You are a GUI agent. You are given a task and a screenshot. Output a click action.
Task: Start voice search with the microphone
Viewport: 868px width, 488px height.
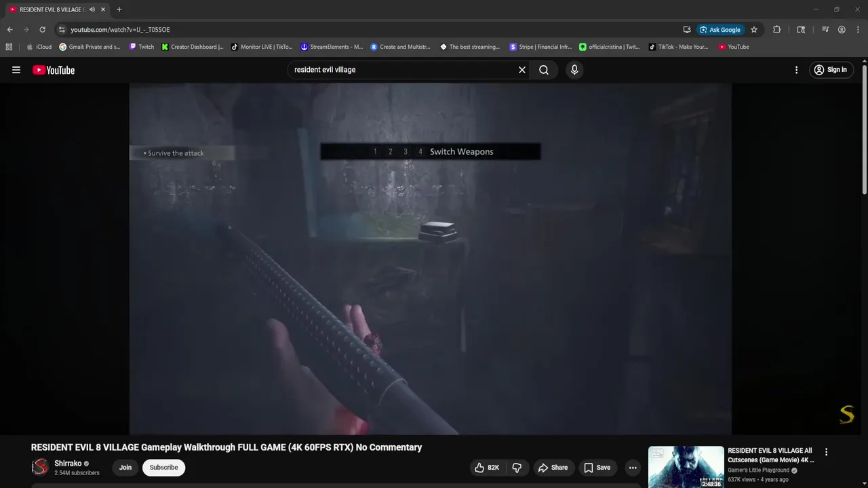coord(574,70)
